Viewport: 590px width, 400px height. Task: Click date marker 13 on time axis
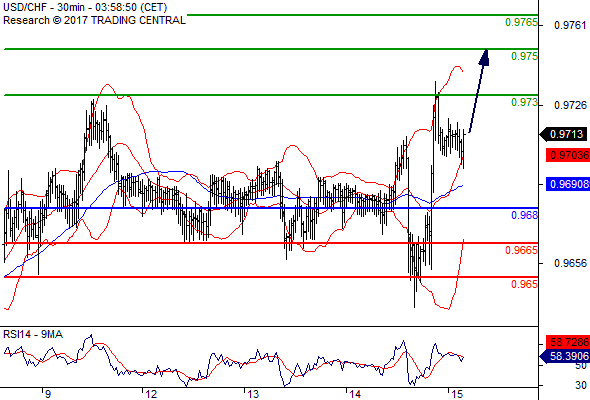tap(253, 394)
